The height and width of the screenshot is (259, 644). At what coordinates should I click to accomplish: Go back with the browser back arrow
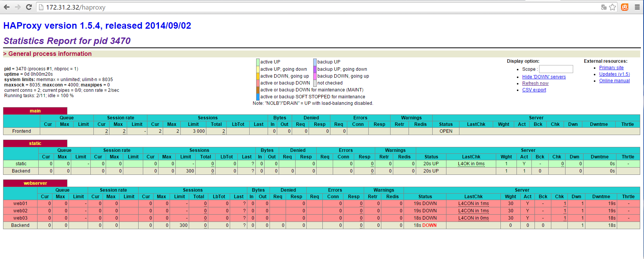click(x=7, y=7)
